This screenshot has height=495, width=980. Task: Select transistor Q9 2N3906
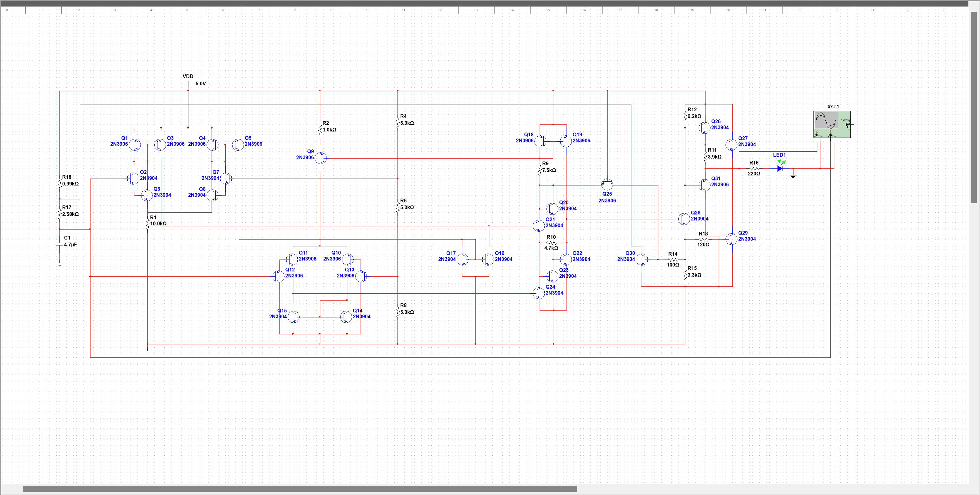coord(321,158)
